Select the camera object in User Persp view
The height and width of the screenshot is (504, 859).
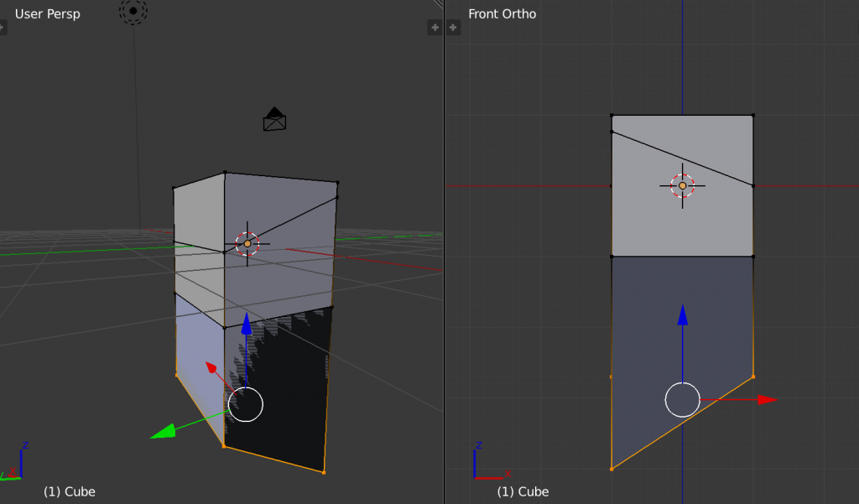coord(274,119)
